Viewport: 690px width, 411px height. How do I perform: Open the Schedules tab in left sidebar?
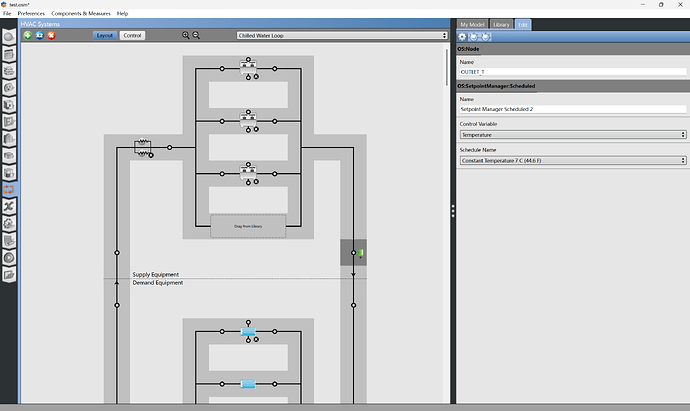(9, 54)
